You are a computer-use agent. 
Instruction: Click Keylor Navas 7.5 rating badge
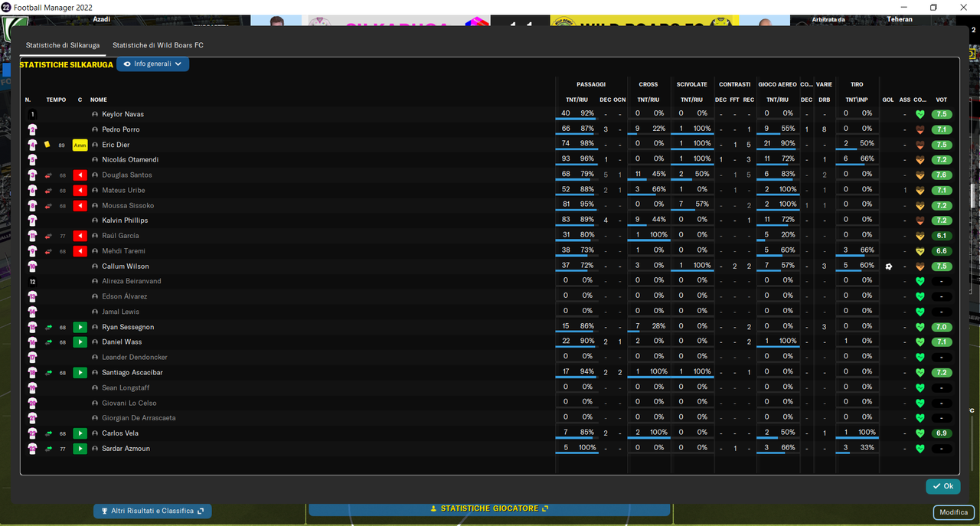[x=942, y=114]
